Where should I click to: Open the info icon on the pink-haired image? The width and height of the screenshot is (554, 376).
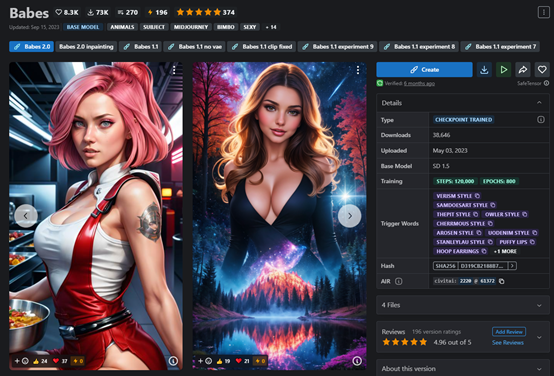click(x=173, y=361)
